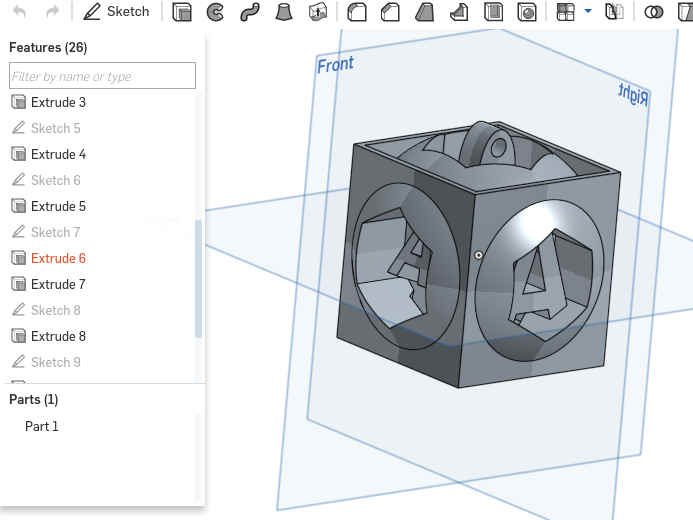693x520 pixels.
Task: Select the Revolve tool
Action: 215,12
